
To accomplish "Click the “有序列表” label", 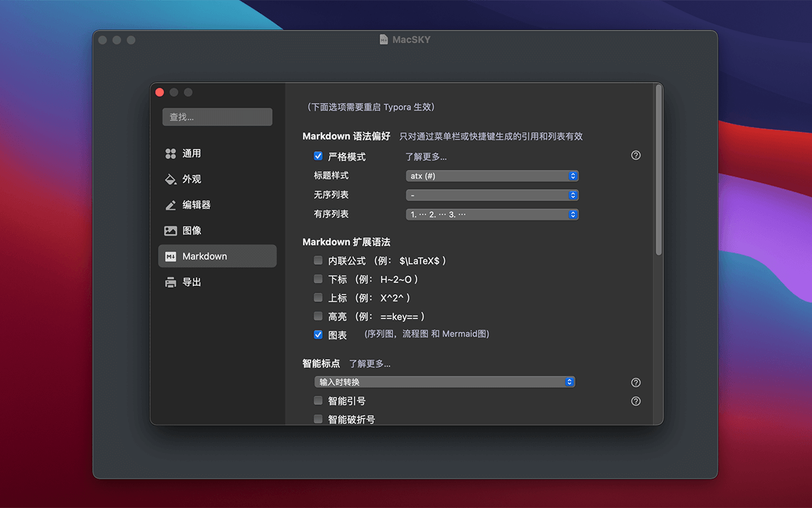I will [332, 214].
